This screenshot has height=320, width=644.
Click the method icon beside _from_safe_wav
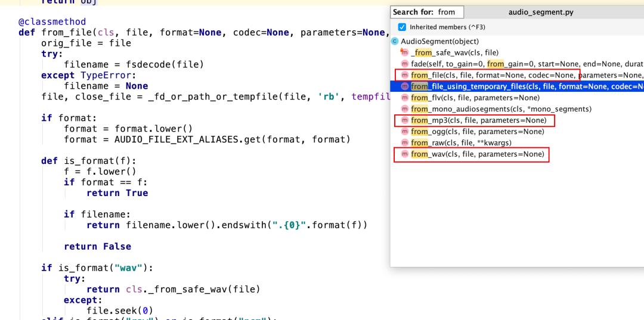pyautogui.click(x=405, y=52)
